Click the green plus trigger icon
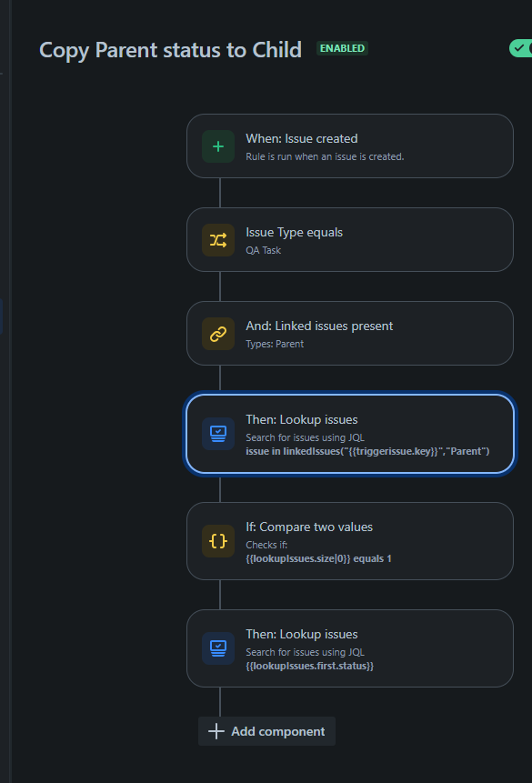The image size is (532, 783). 218,146
